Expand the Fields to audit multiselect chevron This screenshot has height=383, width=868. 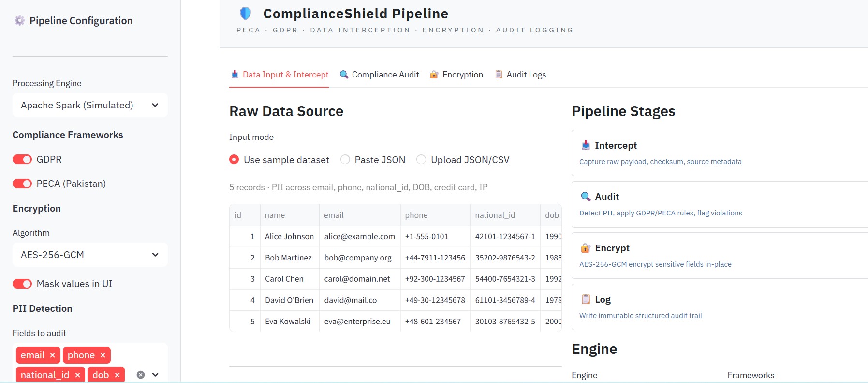click(x=155, y=375)
